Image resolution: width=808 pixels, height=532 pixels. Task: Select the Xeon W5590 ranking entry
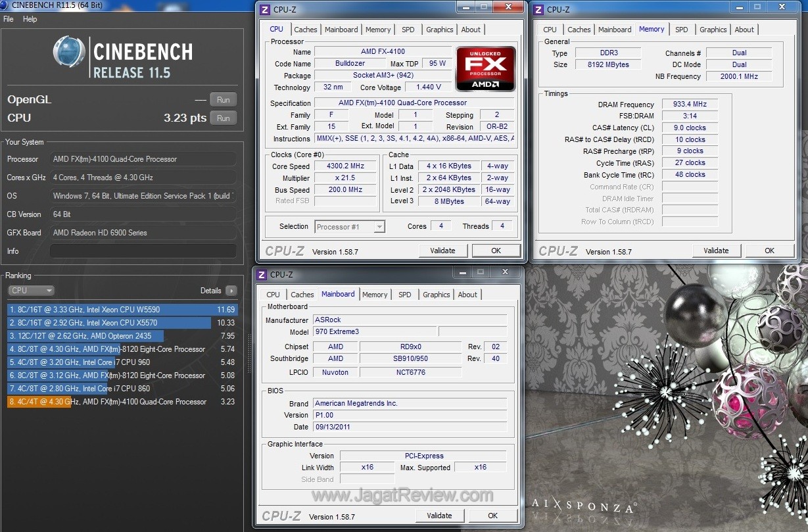tap(122, 310)
